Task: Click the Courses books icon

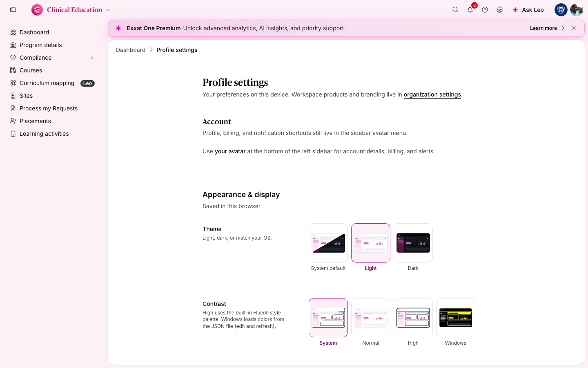Action: [x=13, y=70]
